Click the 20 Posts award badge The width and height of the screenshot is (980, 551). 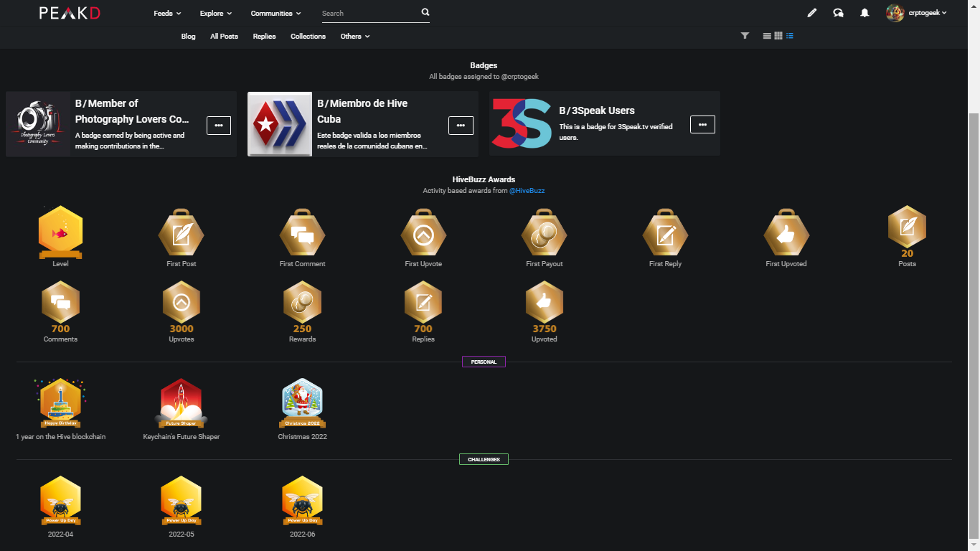[x=907, y=232]
